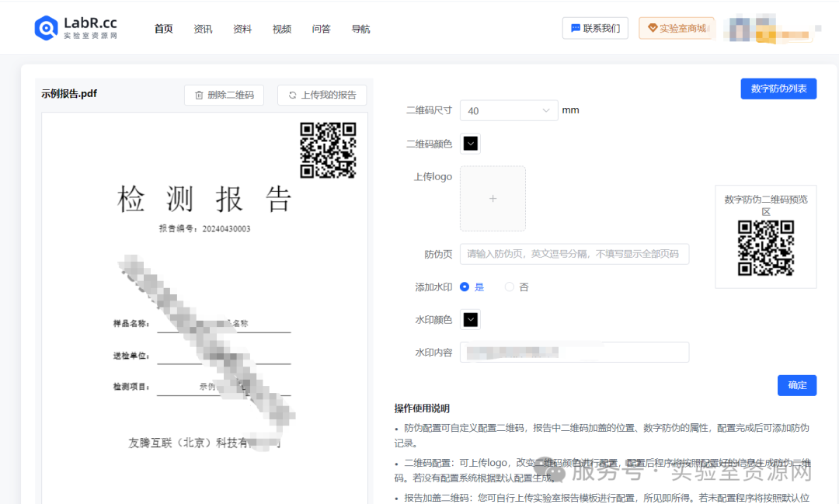Open the 水印颜色 color picker
This screenshot has width=839, height=504.
click(x=470, y=319)
